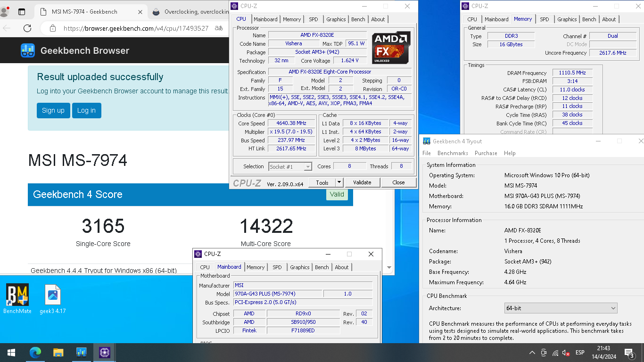Open Geekbench File menu
The image size is (644, 362).
pyautogui.click(x=427, y=153)
